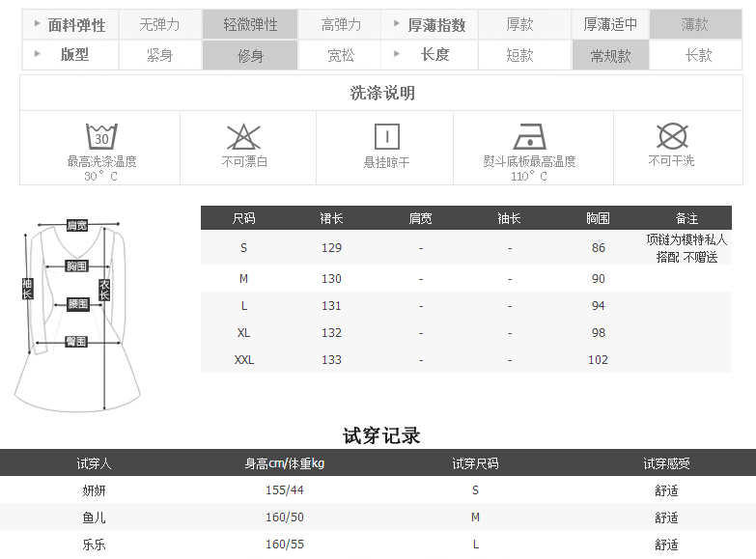Click the 胸围 column header in size table
Viewport: 756px width, 559px height.
coord(598,218)
